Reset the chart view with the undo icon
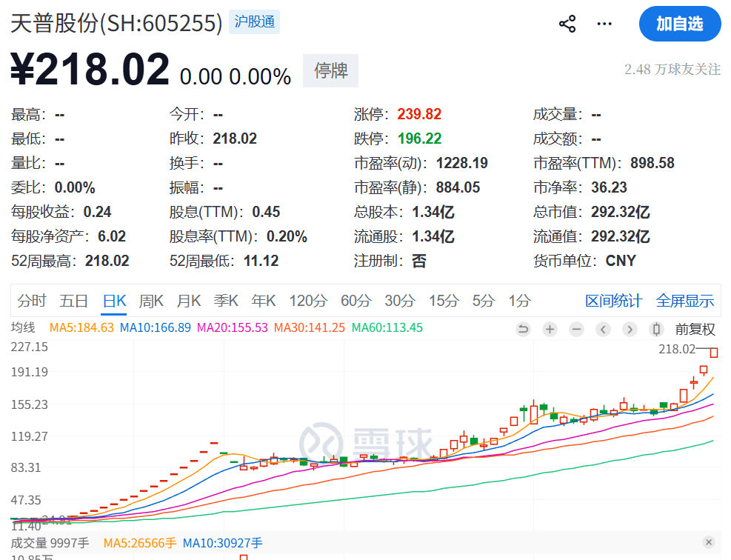Viewport: 731px width, 560px height. pos(523,329)
